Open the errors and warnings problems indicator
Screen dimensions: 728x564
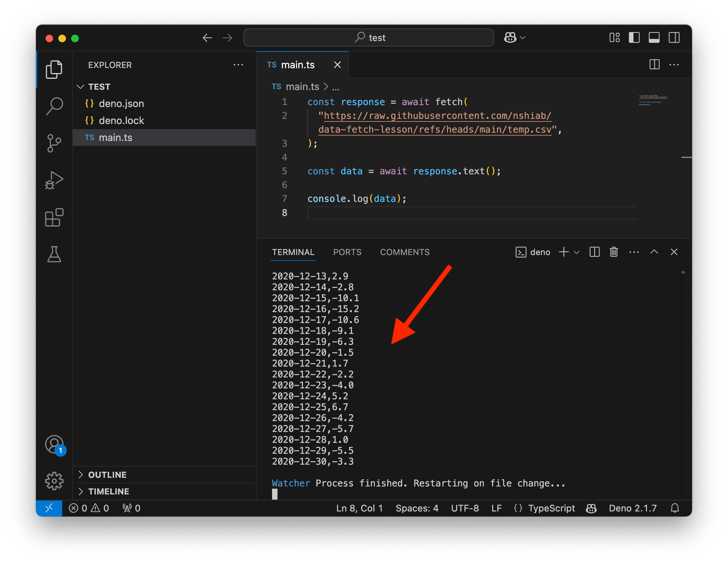pyautogui.click(x=89, y=508)
